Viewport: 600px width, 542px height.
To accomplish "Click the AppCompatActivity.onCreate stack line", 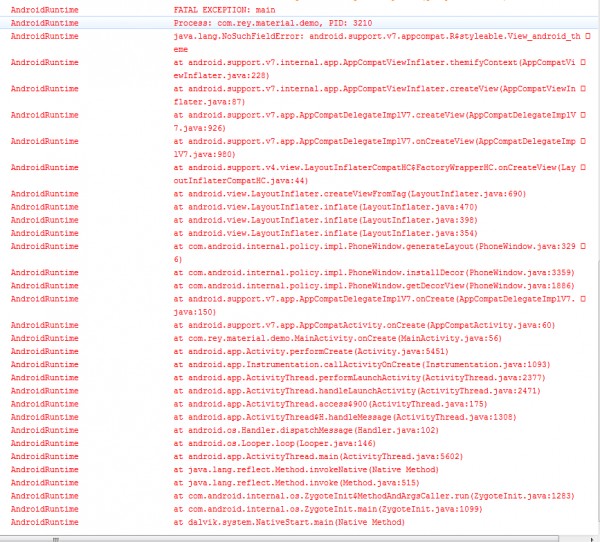I will pos(364,325).
